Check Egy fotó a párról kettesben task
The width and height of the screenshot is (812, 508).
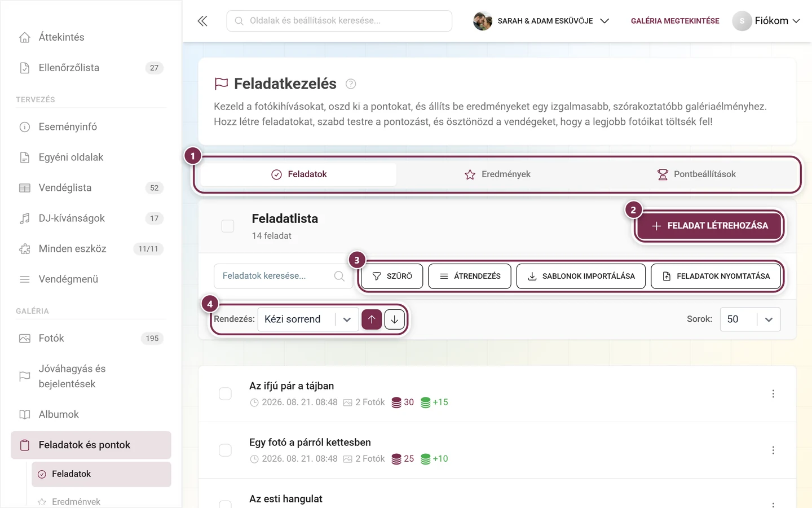225,450
